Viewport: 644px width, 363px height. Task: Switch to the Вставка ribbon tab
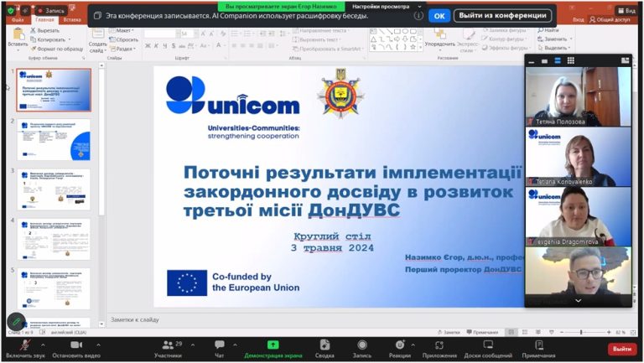pos(72,20)
